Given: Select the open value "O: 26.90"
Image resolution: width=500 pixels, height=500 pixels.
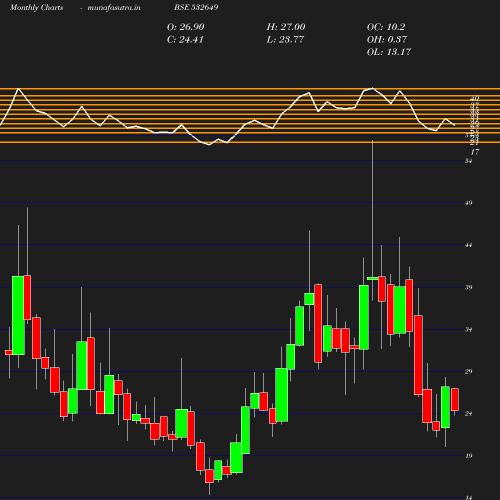Looking at the screenshot, I should (x=185, y=27).
